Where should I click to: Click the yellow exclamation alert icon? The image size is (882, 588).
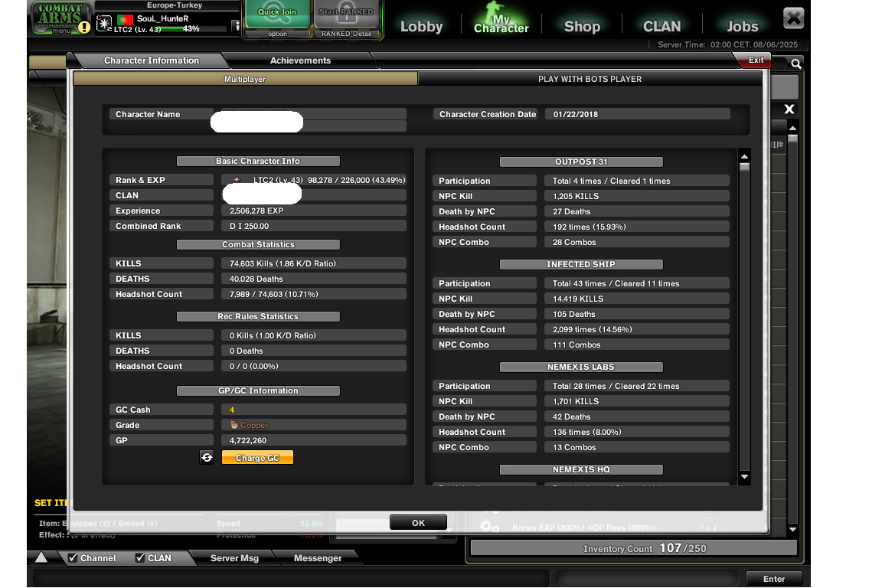pos(84,27)
